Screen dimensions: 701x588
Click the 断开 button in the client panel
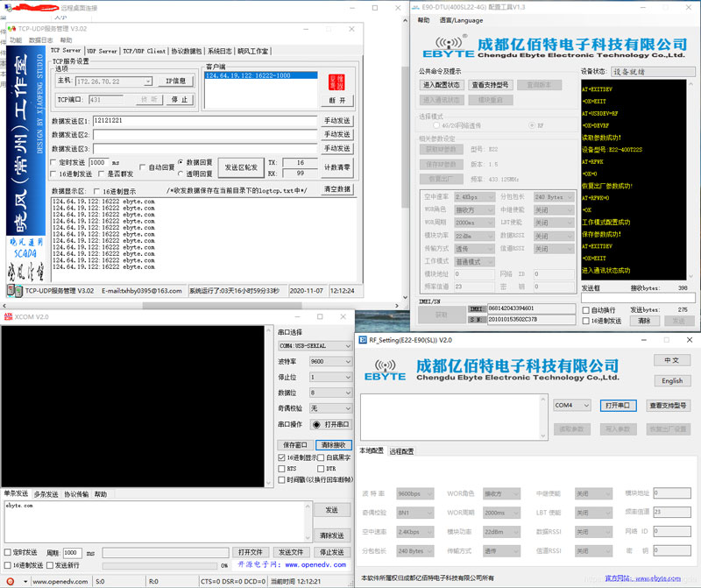pos(337,100)
